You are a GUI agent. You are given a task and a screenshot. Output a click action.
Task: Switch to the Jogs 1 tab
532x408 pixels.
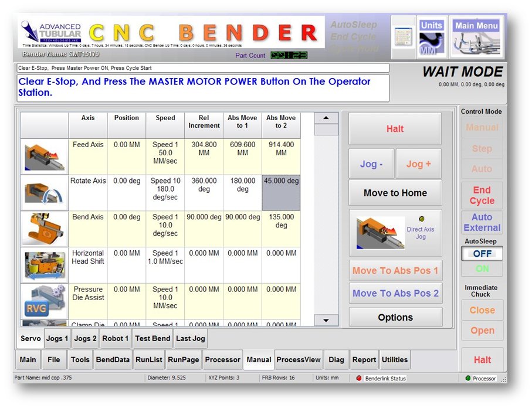(x=57, y=338)
